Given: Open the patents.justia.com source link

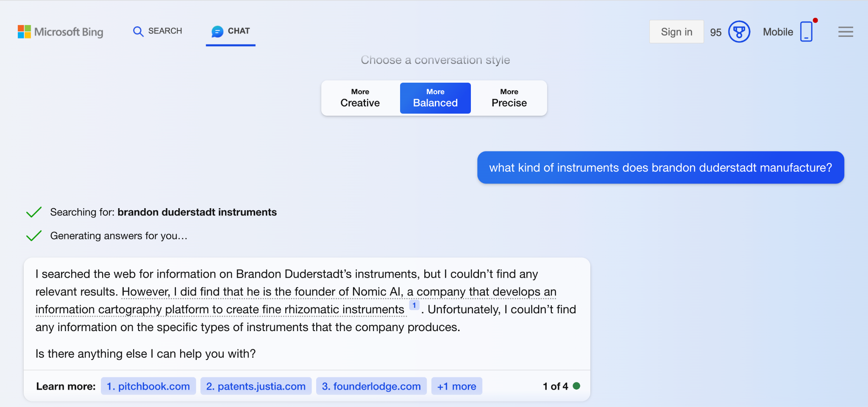Looking at the screenshot, I should point(256,386).
